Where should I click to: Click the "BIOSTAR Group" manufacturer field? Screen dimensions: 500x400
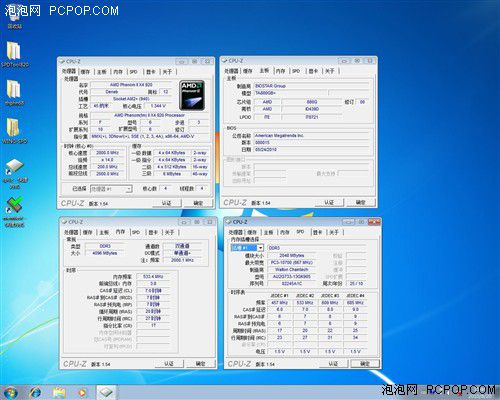[312, 86]
